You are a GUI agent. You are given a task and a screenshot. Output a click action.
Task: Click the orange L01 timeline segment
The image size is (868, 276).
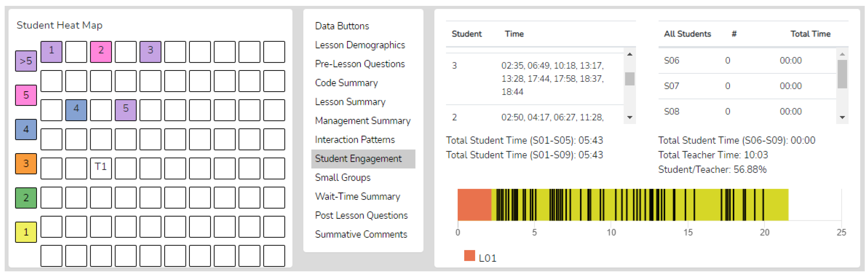click(474, 205)
